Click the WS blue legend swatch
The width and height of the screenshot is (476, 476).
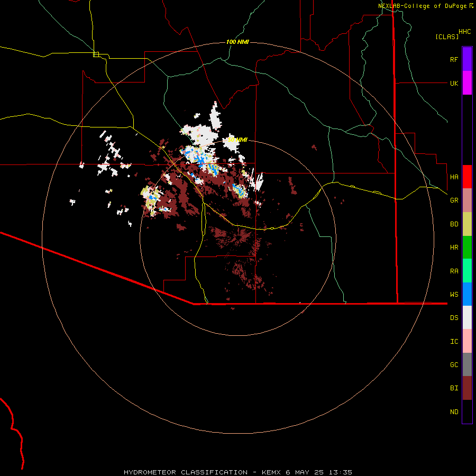(x=467, y=294)
